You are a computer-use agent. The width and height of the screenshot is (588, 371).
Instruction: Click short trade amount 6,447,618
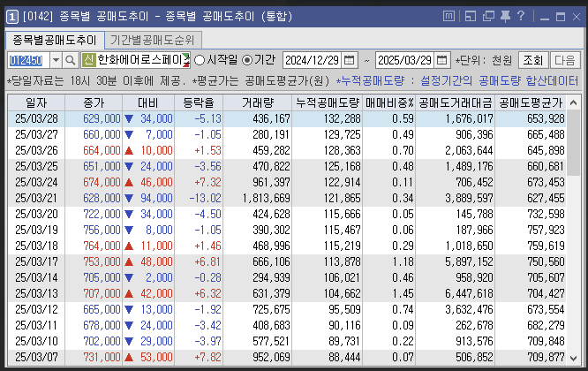tap(469, 294)
